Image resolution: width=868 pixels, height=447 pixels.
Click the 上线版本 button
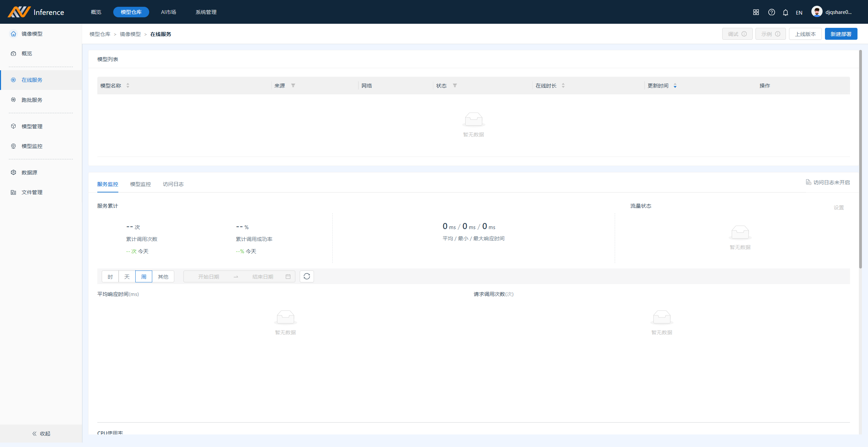click(805, 34)
